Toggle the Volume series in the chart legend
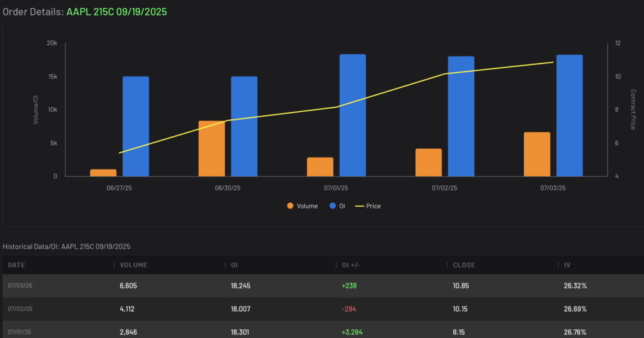 (x=303, y=206)
